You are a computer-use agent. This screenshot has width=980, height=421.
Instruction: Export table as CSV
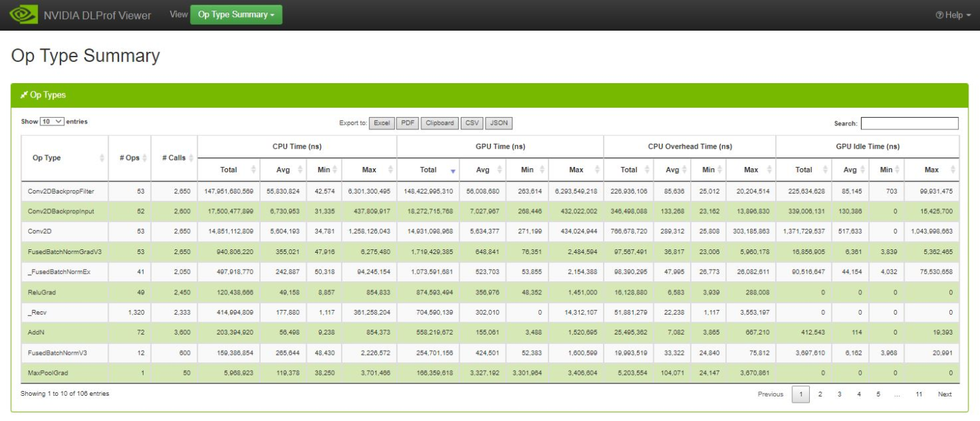pyautogui.click(x=471, y=123)
